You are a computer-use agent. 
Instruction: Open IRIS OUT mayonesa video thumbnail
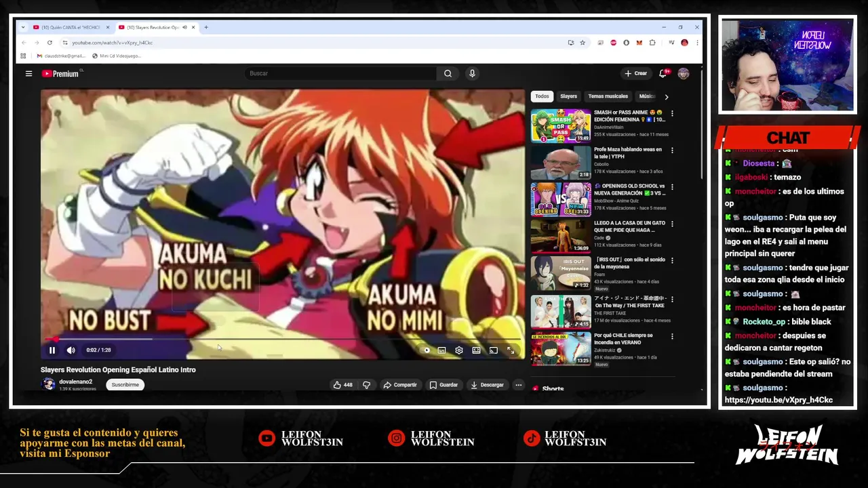pyautogui.click(x=561, y=273)
